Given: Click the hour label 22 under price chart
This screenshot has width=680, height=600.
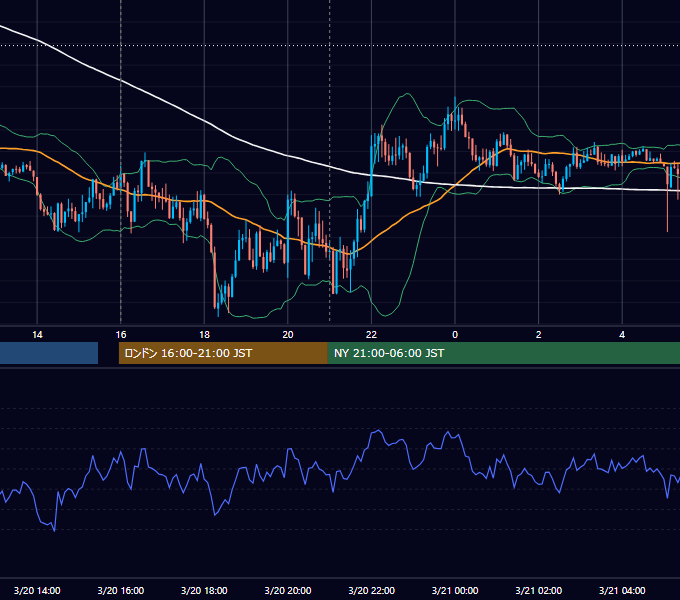Looking at the screenshot, I should pos(371,335).
